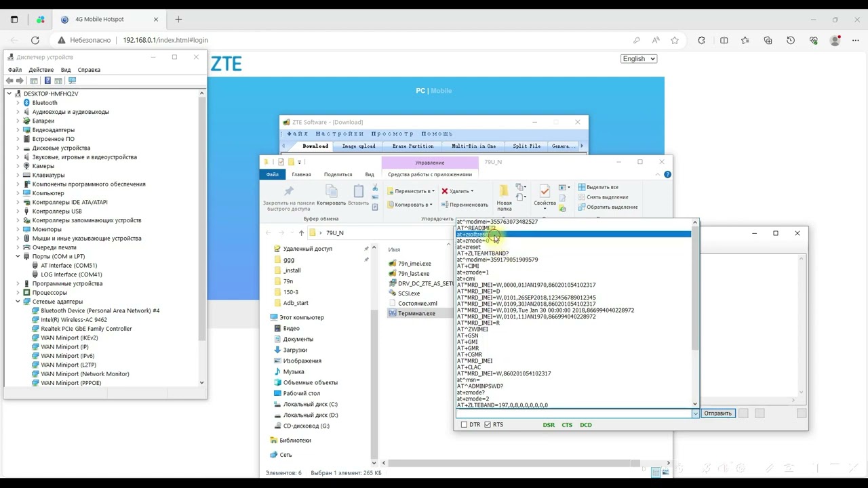868x488 pixels.
Task: Click Обратить выделение in Explorer ribbon
Action: [x=607, y=207]
